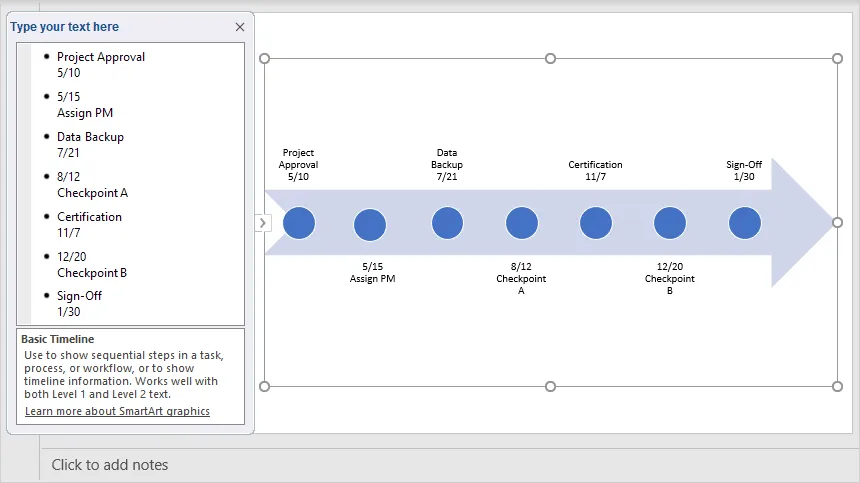Close the 'Type your text here' pane
This screenshot has height=483, width=860.
[240, 27]
